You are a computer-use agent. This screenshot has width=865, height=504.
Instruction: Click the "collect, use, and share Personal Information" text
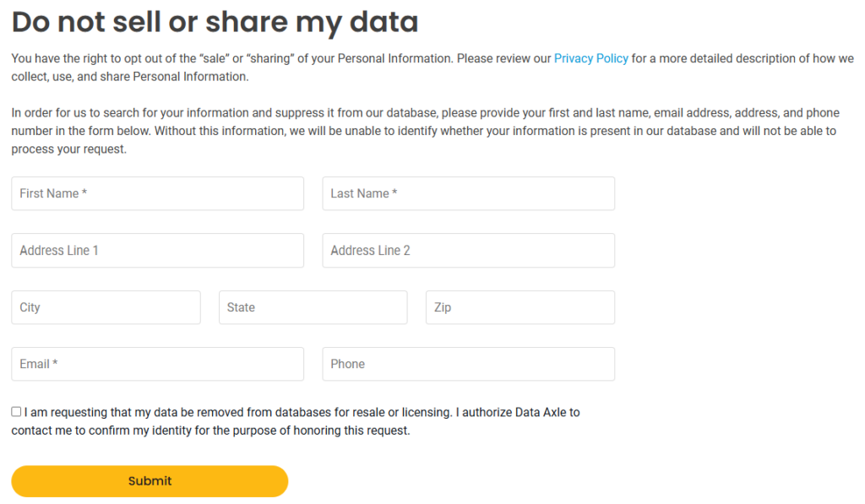click(129, 77)
